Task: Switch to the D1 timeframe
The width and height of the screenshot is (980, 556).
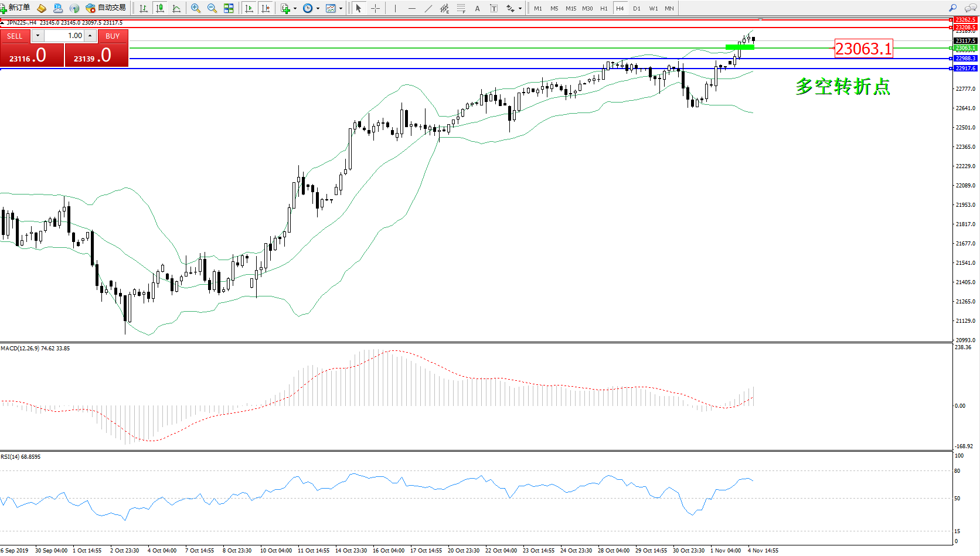Action: click(x=637, y=8)
